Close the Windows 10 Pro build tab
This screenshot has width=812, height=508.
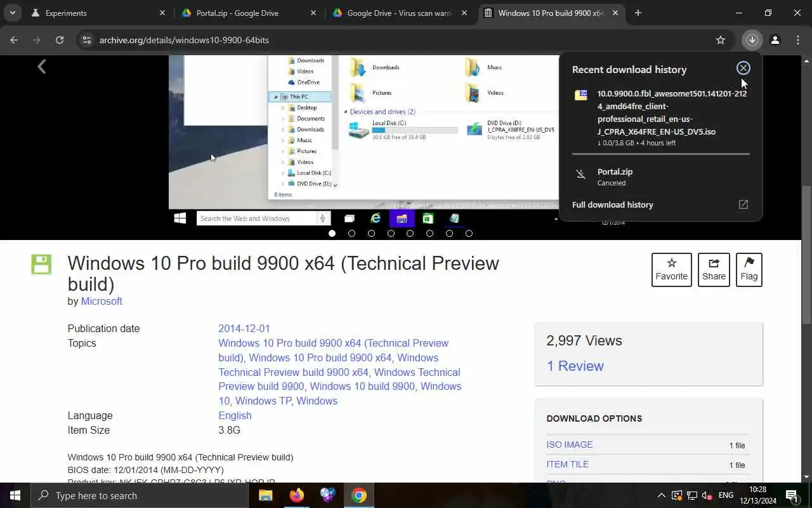(x=615, y=13)
